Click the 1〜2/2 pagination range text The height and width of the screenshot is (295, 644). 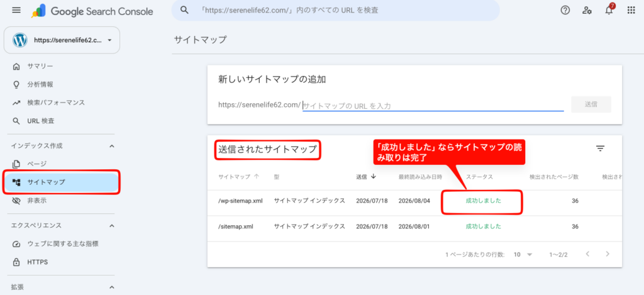coord(558,255)
